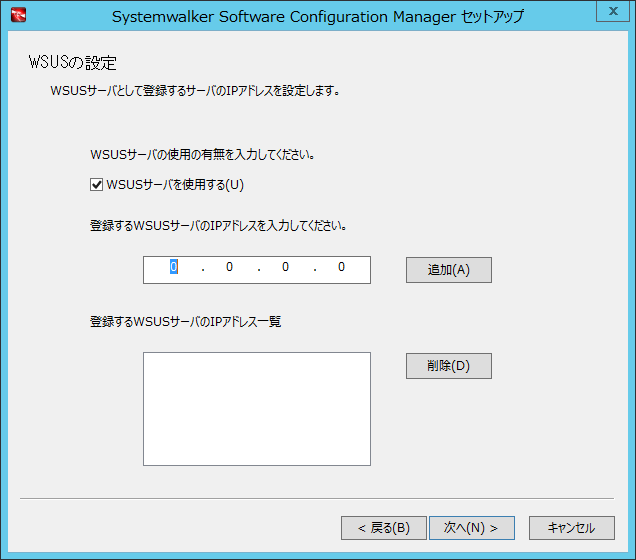Cancel setup with キャンセル button
Image resolution: width=636 pixels, height=560 pixels.
point(572,528)
